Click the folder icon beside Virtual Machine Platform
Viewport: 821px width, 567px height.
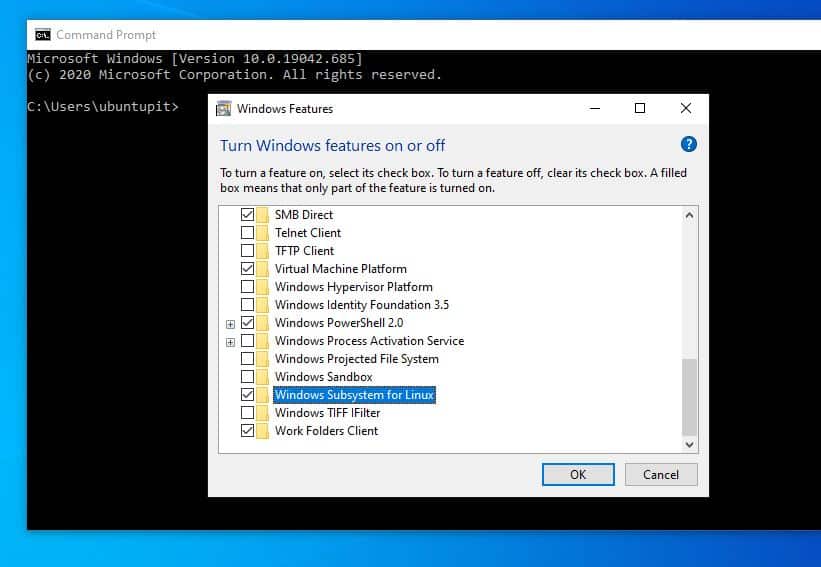pos(263,269)
